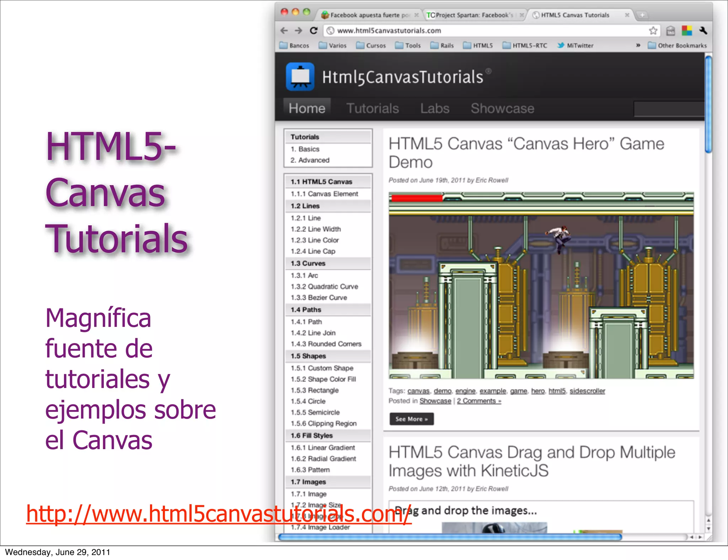The height and width of the screenshot is (560, 728).
Task: Click the vertical scrollbar down arrow
Action: pos(708,528)
